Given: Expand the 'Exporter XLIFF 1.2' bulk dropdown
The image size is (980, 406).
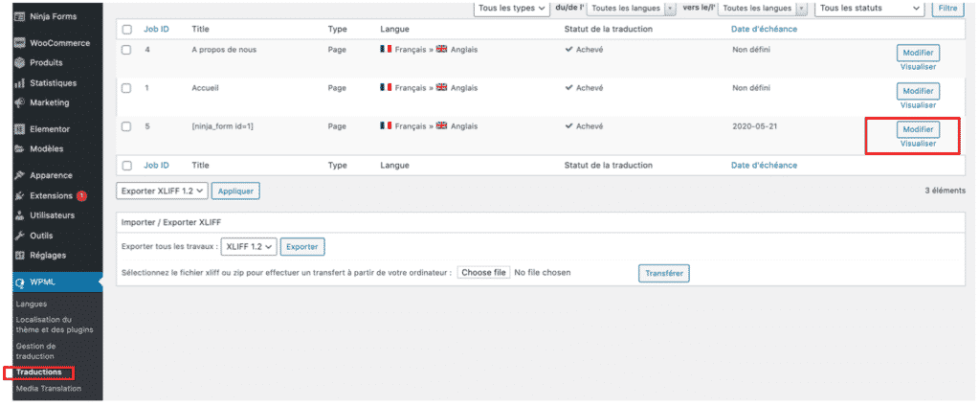Looking at the screenshot, I should coord(161,191).
